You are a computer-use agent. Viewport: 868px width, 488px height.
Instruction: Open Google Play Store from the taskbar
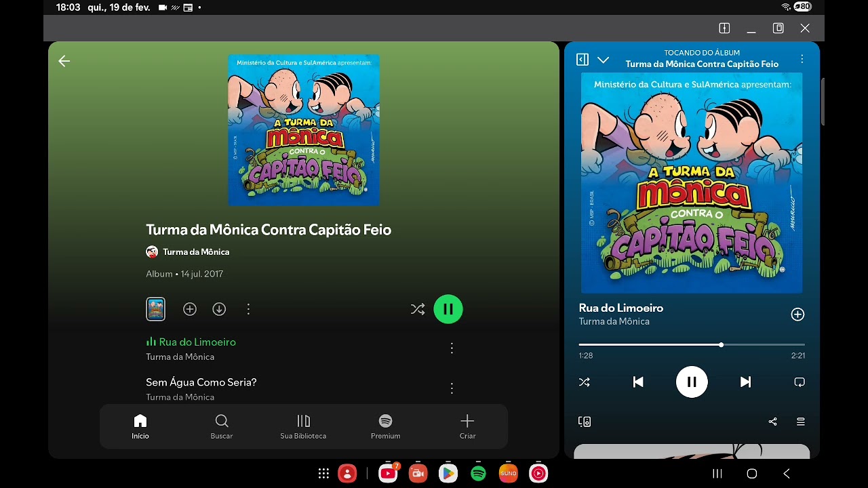pyautogui.click(x=448, y=474)
